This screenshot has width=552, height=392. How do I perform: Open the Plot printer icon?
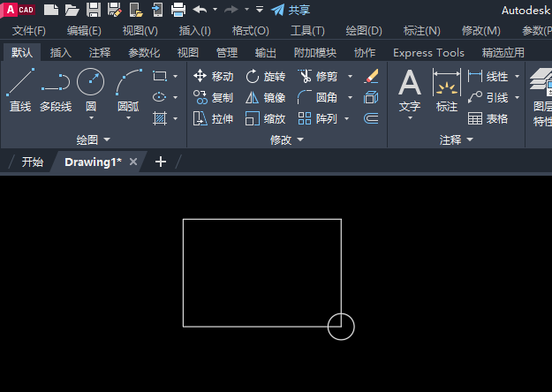pos(178,10)
